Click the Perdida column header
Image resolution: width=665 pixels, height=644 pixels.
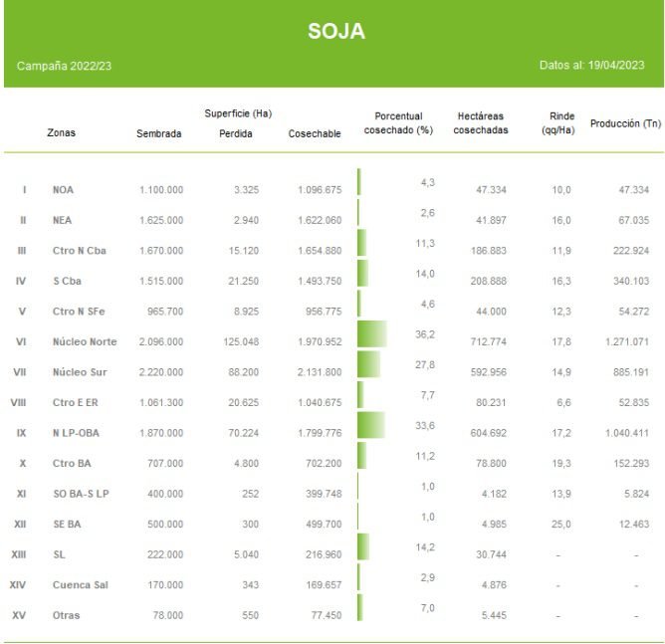(x=236, y=133)
